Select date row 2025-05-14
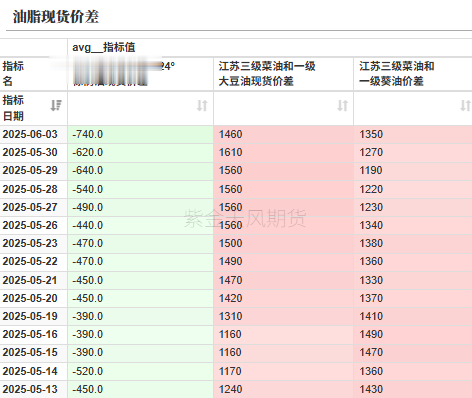 (33, 371)
